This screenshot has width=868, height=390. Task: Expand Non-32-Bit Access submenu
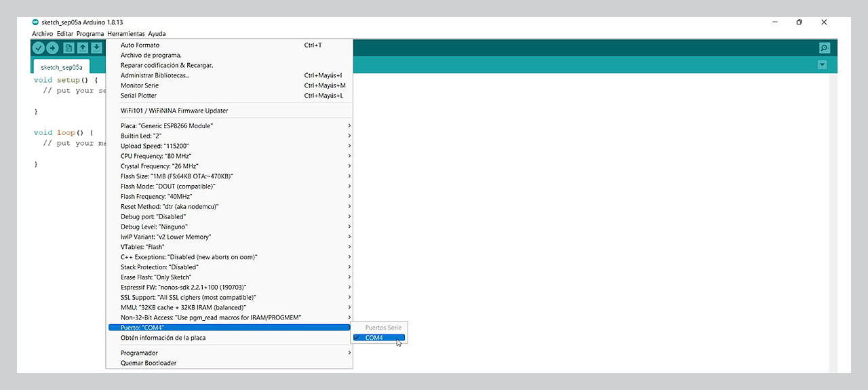(229, 317)
